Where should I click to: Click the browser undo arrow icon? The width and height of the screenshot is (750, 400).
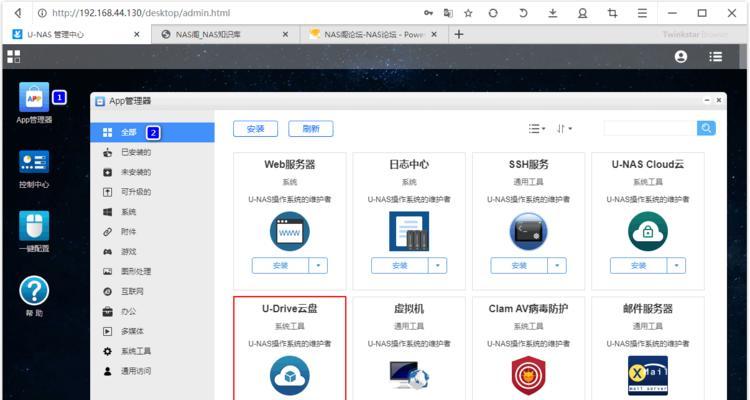523,13
